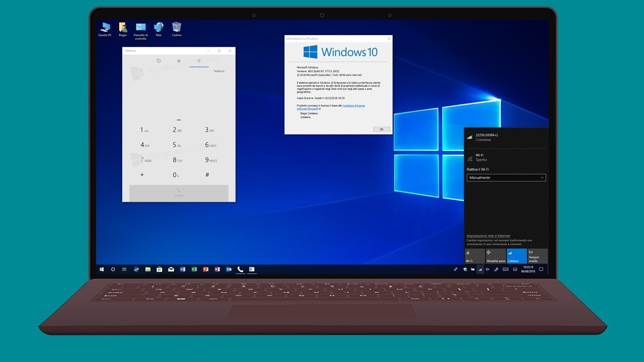
Task: Open Task View on taskbar
Action: point(125,269)
